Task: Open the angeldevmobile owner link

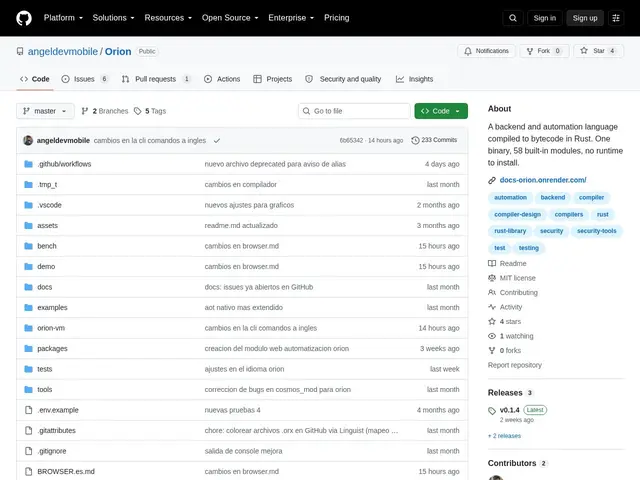Action: coord(63,51)
